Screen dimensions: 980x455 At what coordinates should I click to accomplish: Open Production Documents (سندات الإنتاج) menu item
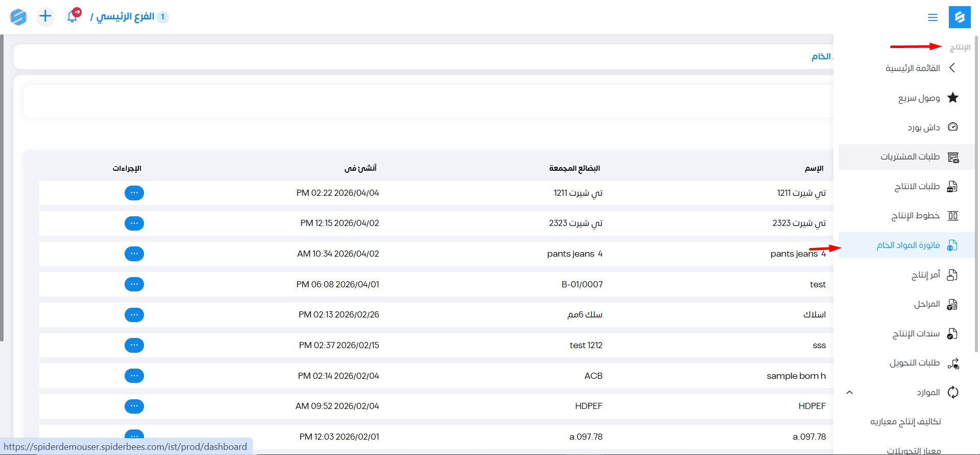coord(916,334)
